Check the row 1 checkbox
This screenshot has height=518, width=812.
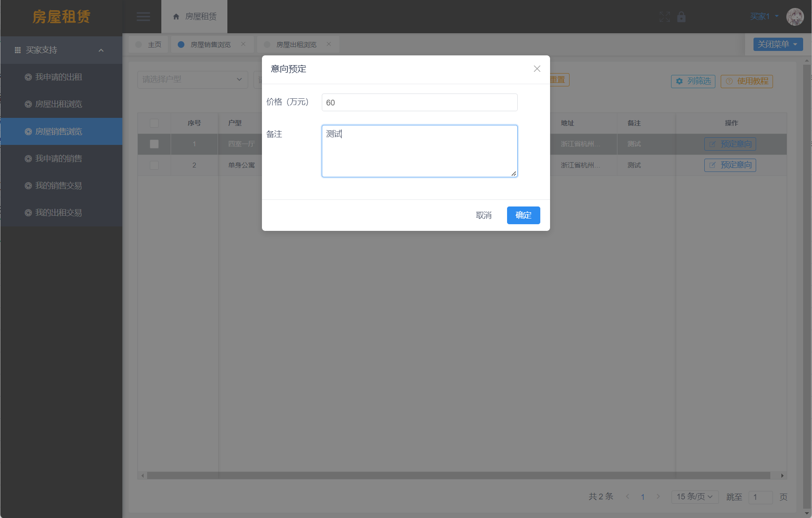click(x=154, y=144)
